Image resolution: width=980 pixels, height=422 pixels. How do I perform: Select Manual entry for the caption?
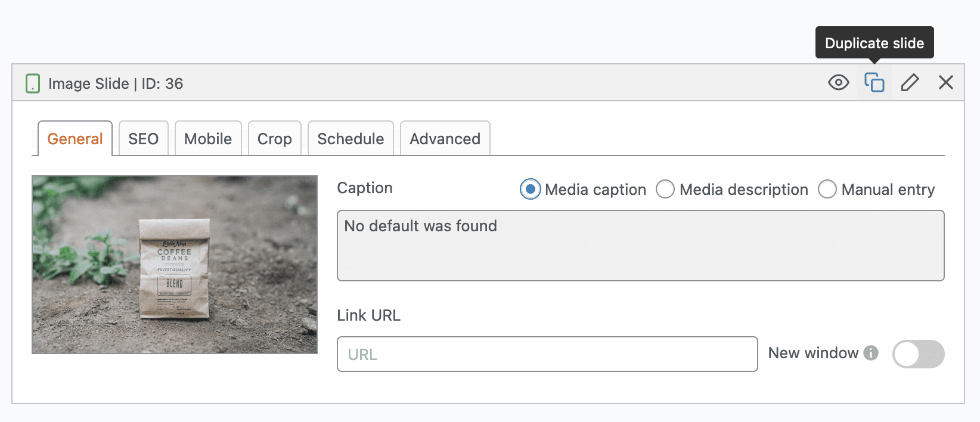827,190
